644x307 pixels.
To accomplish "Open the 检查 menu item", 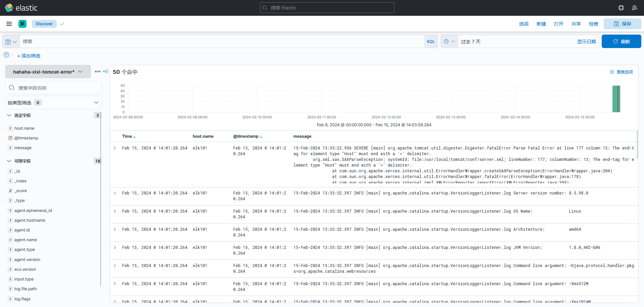I will [593, 24].
